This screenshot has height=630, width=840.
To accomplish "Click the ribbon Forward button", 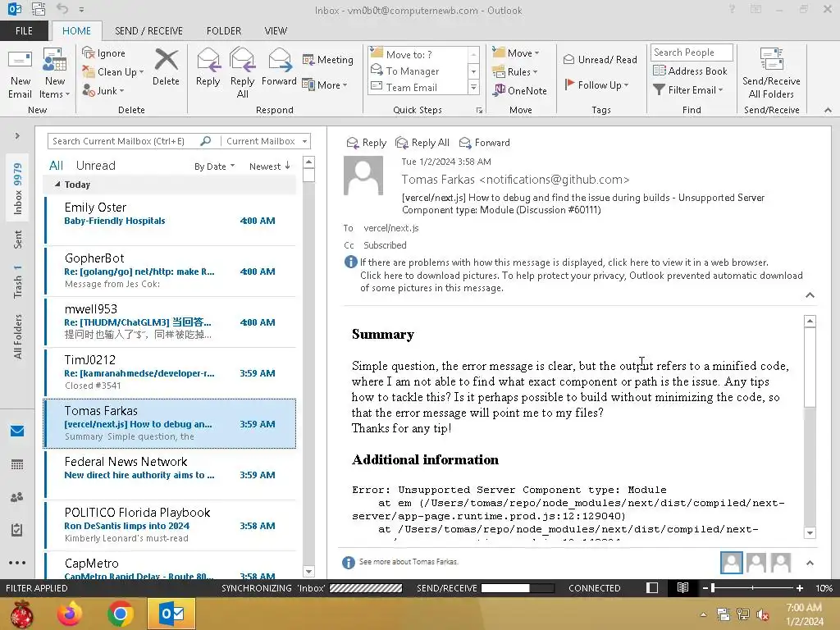I will tap(279, 68).
